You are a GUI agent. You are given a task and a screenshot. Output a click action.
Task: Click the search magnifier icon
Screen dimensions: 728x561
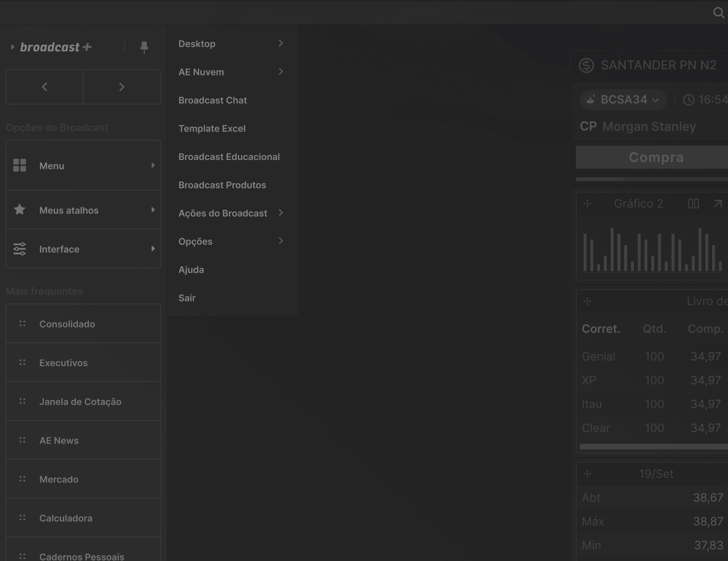pos(718,13)
